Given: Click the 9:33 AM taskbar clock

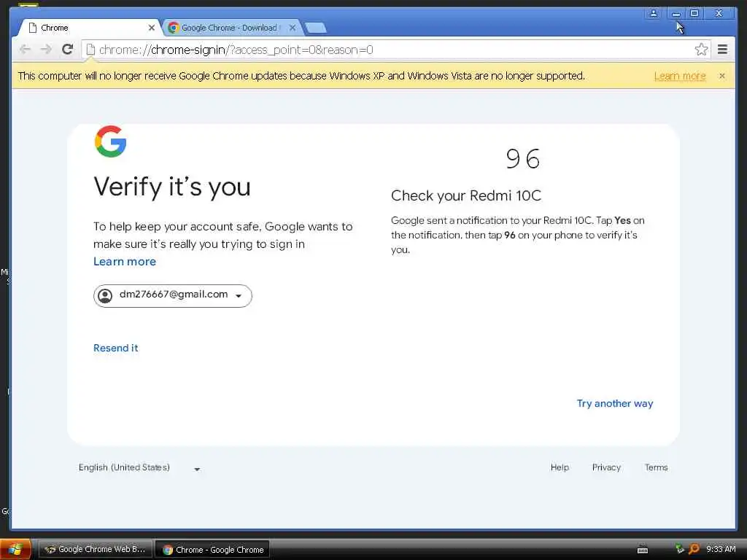Looking at the screenshot, I should tap(721, 549).
